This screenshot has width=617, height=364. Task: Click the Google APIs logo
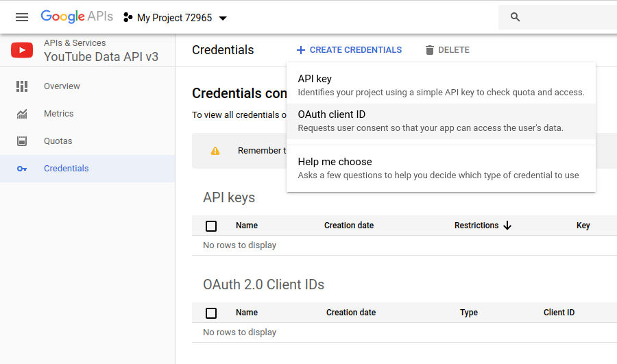click(x=77, y=16)
